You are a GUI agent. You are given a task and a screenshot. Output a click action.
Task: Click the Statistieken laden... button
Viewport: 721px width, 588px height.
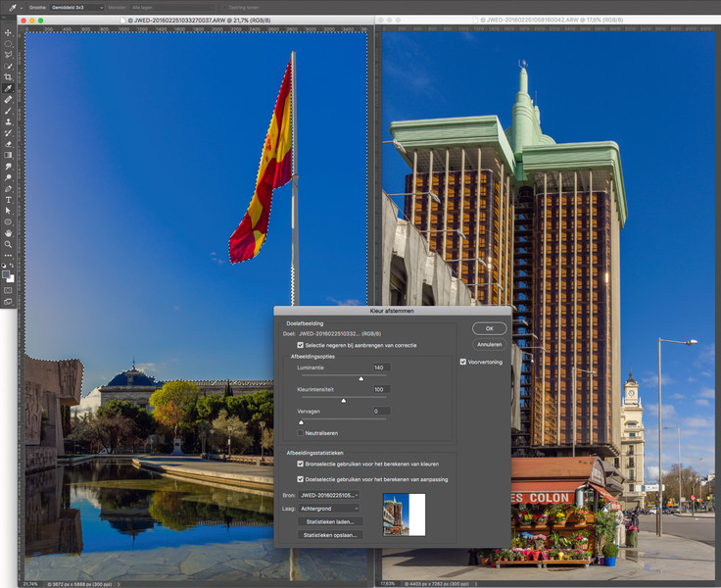tap(330, 521)
